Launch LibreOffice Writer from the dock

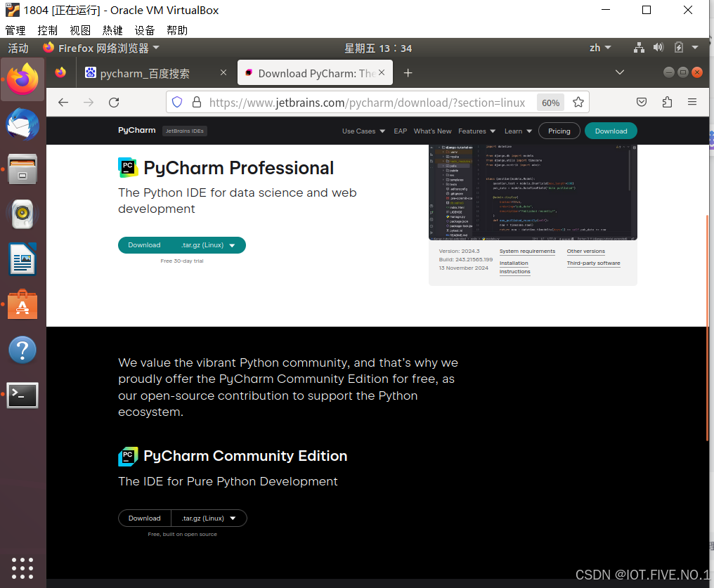[x=22, y=259]
